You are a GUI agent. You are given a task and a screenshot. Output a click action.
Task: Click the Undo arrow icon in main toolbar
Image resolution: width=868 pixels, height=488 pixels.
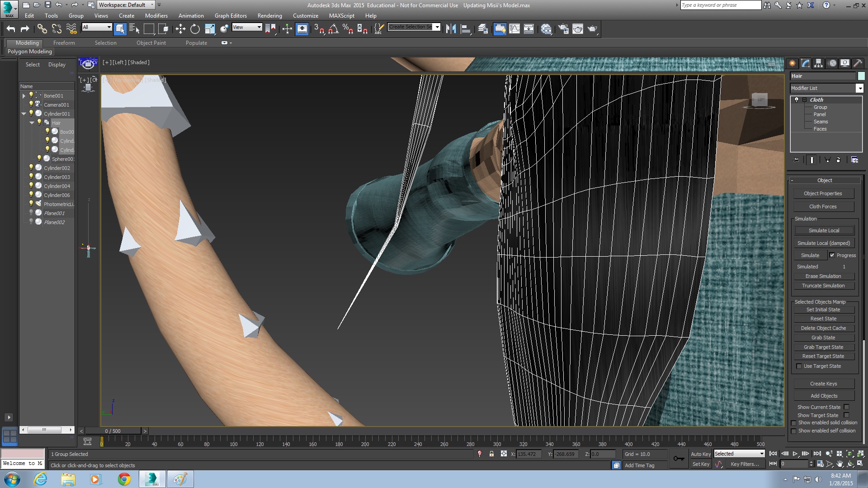pyautogui.click(x=11, y=29)
